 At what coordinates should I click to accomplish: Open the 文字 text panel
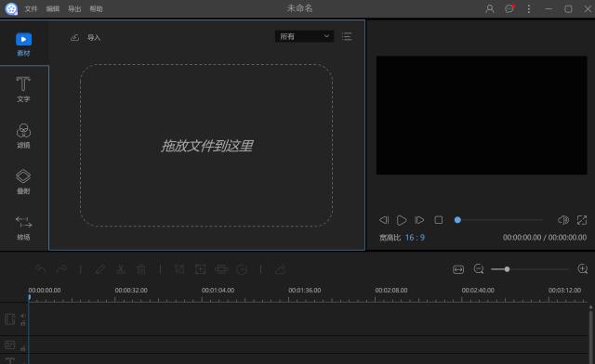[23, 89]
